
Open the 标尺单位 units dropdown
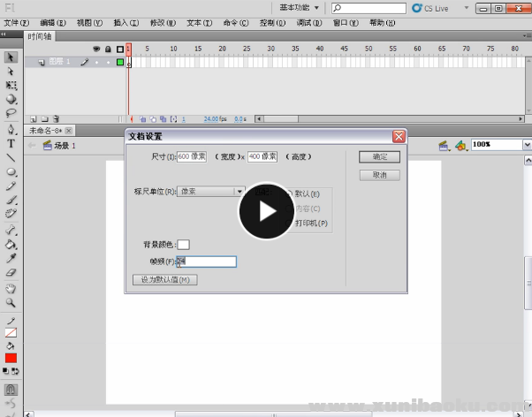tap(211, 191)
